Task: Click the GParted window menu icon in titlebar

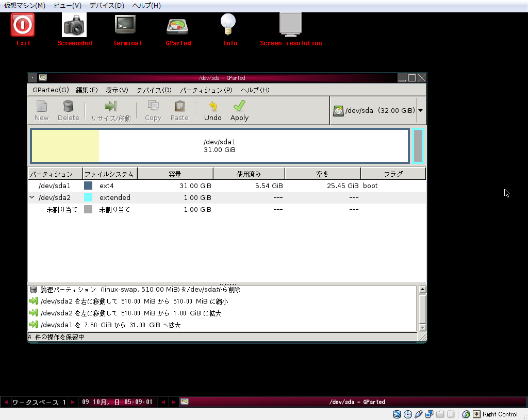Action: point(32,78)
